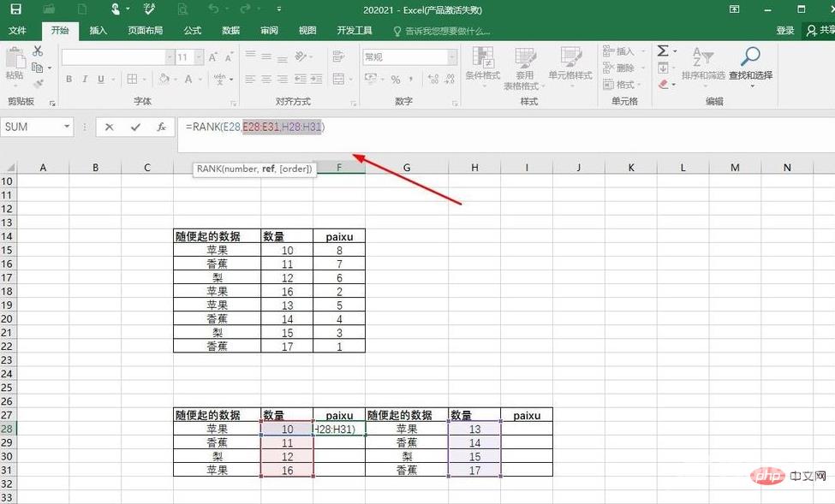Open the font size dropdown
The width and height of the screenshot is (835, 504).
pyautogui.click(x=199, y=57)
